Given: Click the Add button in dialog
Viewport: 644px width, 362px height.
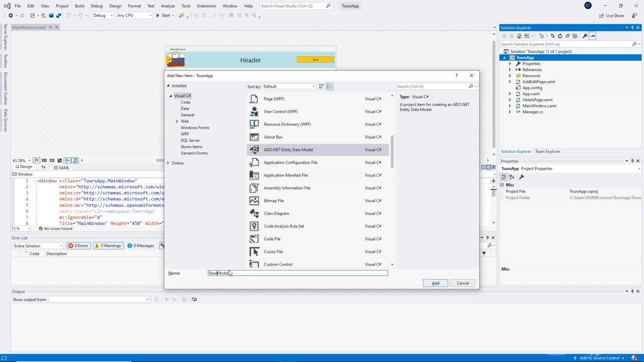Looking at the screenshot, I should tap(435, 283).
